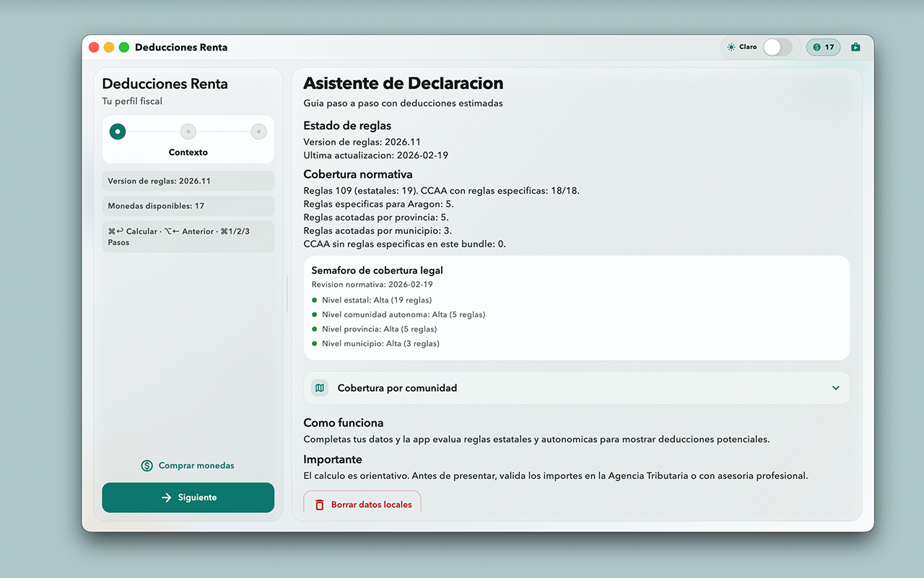Image resolution: width=924 pixels, height=578 pixels.
Task: Click the coin balance badge showing 17
Action: coord(823,47)
